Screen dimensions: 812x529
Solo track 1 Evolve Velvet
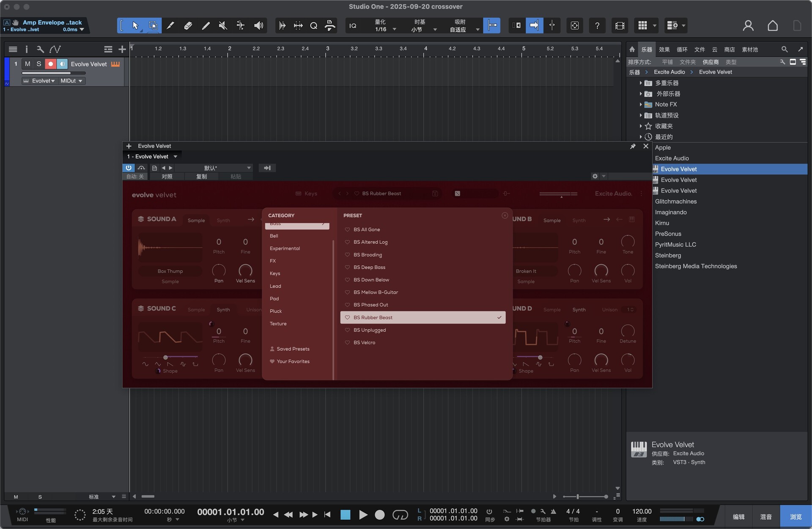(x=39, y=64)
